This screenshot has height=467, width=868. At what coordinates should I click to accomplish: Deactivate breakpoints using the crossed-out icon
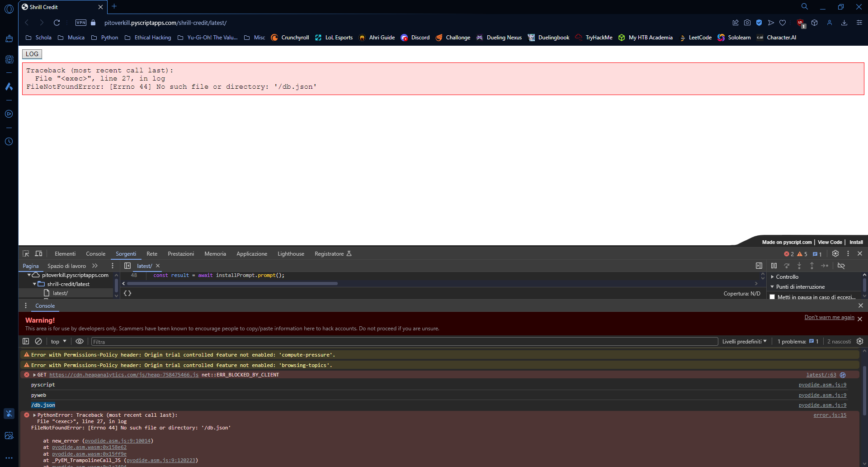[x=841, y=266]
